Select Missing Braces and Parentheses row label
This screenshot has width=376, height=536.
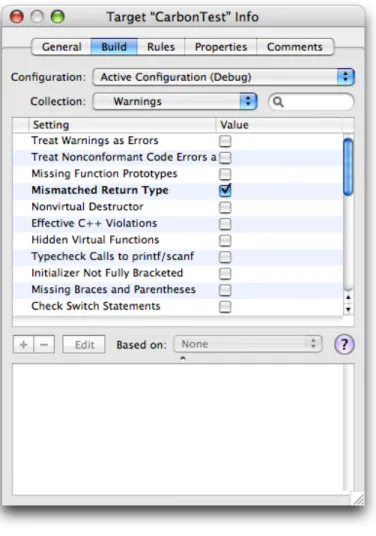(x=113, y=290)
